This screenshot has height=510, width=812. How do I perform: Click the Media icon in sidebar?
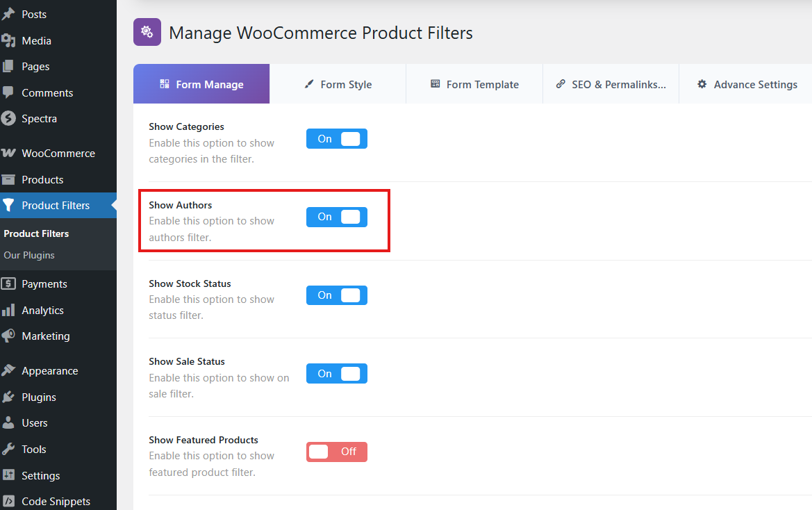(x=8, y=40)
